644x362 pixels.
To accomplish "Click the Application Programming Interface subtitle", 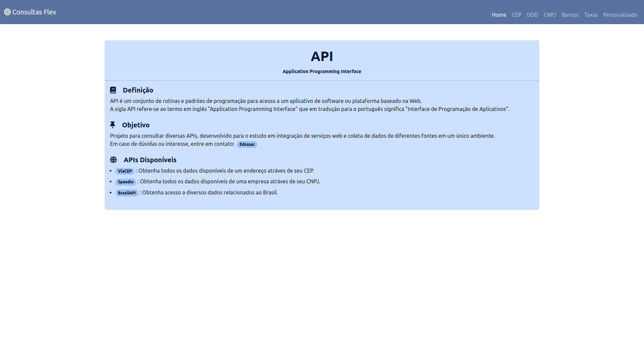I will pyautogui.click(x=322, y=71).
